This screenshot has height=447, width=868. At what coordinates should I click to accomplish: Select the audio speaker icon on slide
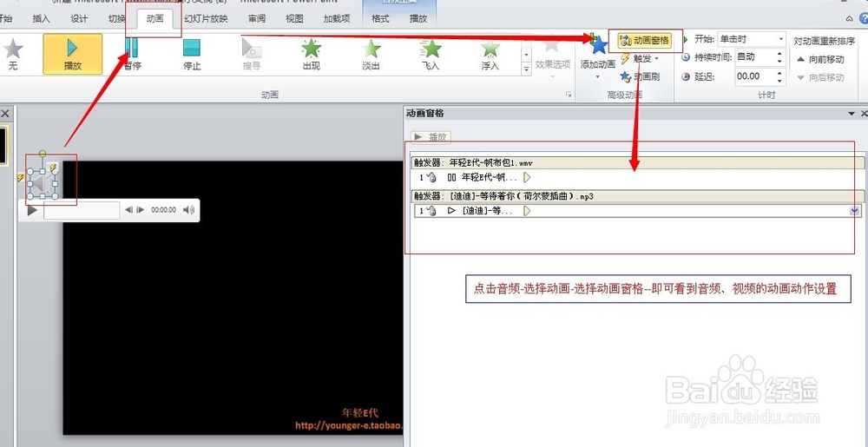pyautogui.click(x=42, y=185)
